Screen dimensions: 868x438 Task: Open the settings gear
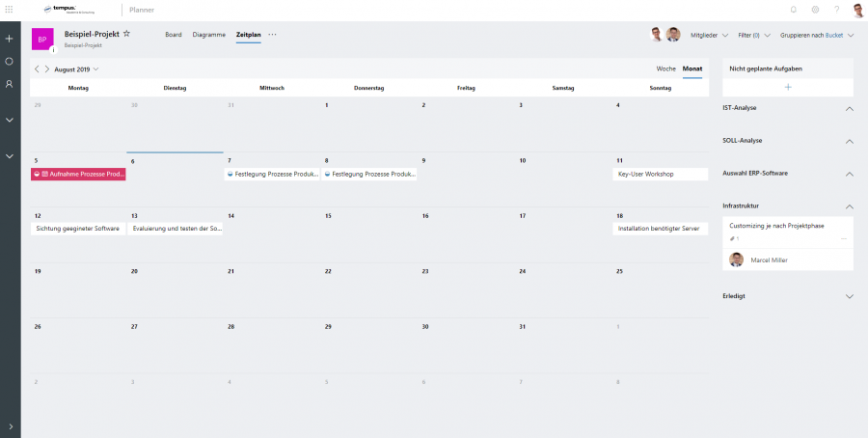point(815,10)
